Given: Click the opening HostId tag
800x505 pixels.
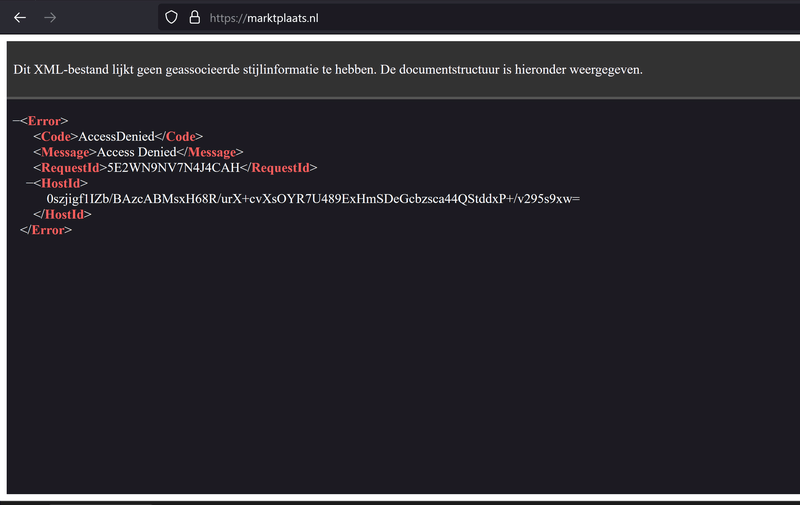Looking at the screenshot, I should (x=62, y=183).
